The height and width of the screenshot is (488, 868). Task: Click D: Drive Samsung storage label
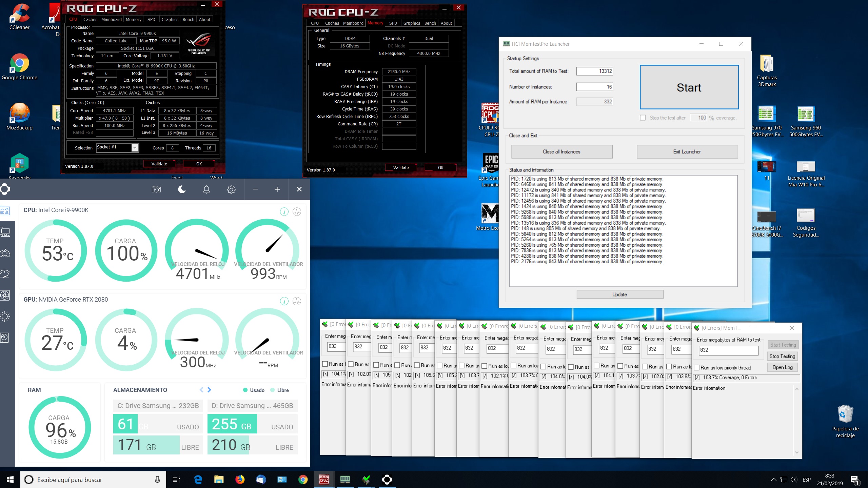click(252, 406)
